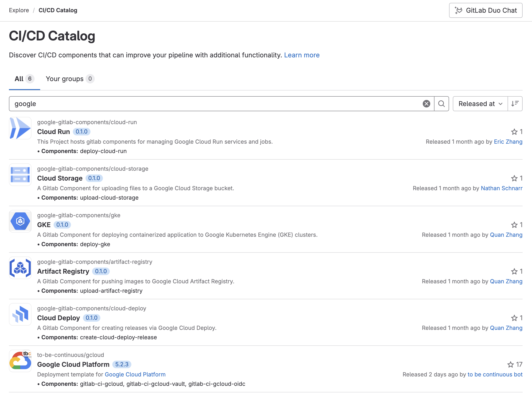Click the star icon for Cloud Storage
This screenshot has width=532, height=395.
[x=514, y=178]
